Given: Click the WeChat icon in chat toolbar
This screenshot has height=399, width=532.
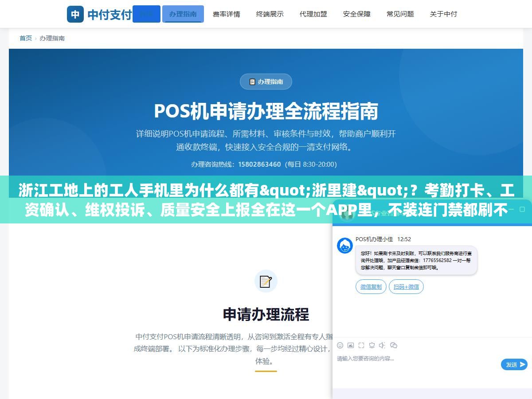Looking at the screenshot, I should pyautogui.click(x=393, y=345).
